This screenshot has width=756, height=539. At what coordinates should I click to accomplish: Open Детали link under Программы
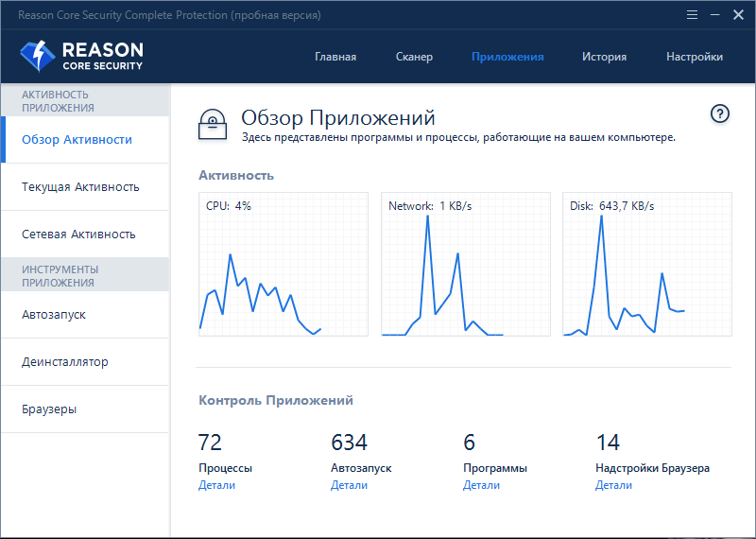coord(481,485)
